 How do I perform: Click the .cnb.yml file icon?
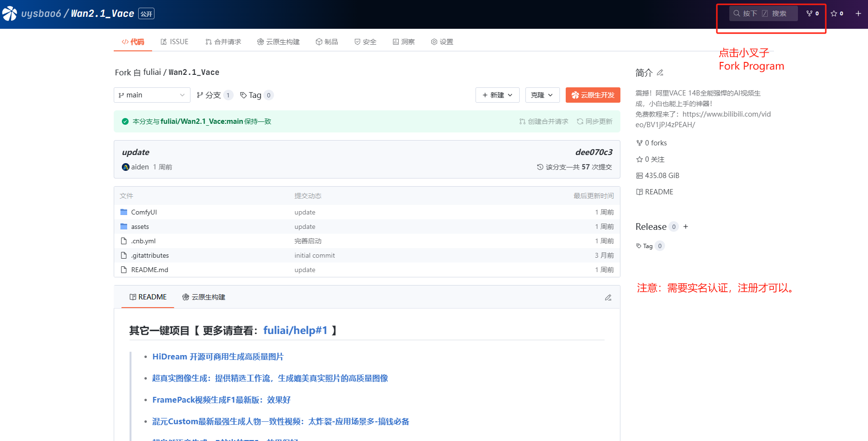(x=124, y=241)
